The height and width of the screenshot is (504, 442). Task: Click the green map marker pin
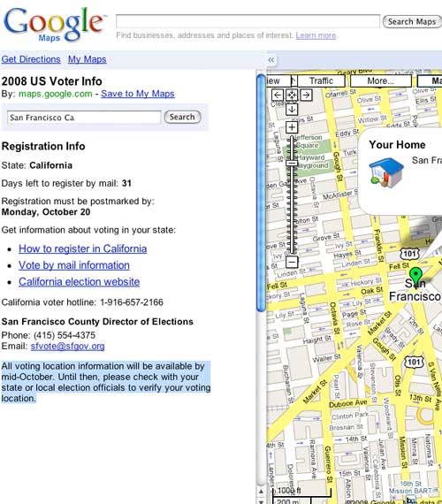pyautogui.click(x=415, y=276)
